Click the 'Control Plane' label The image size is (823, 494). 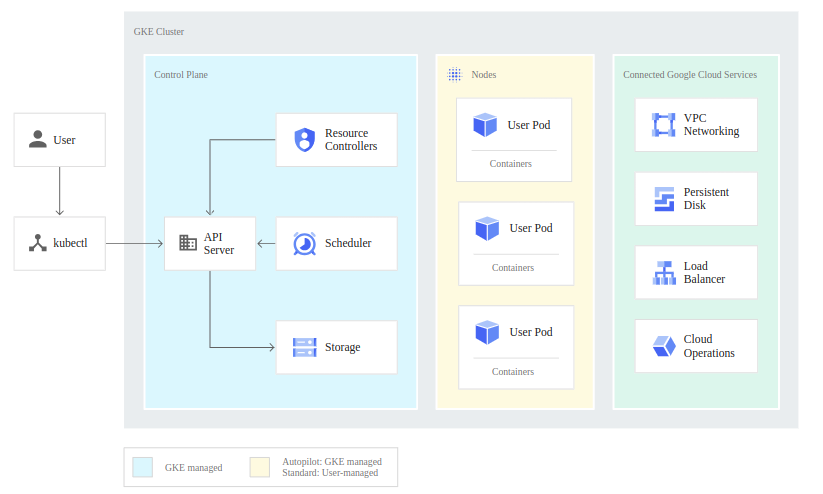point(181,75)
